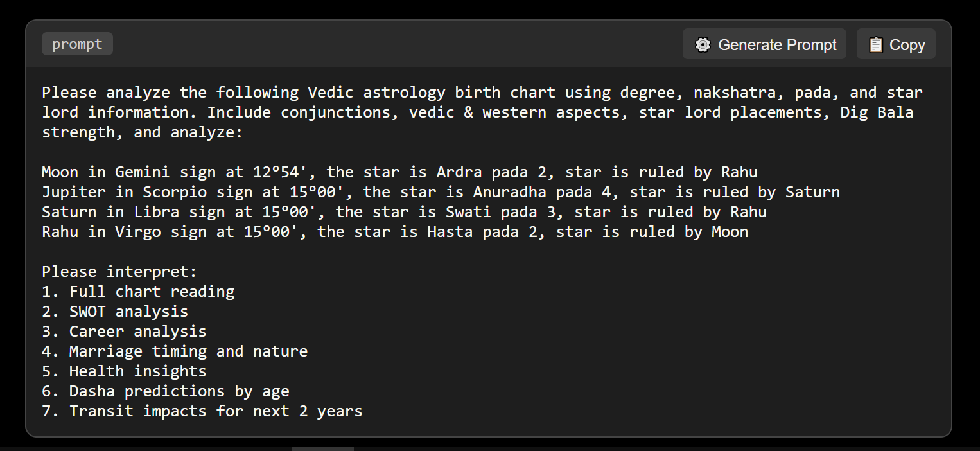Click the "Please interpret:" heading line

click(119, 272)
